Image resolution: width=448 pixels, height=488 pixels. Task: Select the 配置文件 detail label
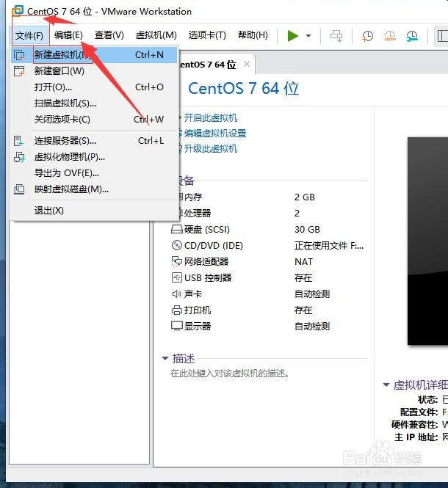[419, 412]
